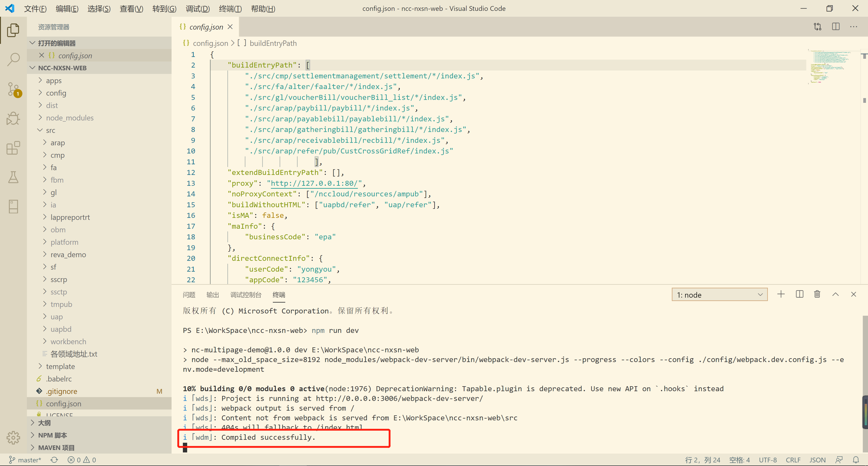
Task: Kill terminal with trash icon
Action: pyautogui.click(x=817, y=294)
